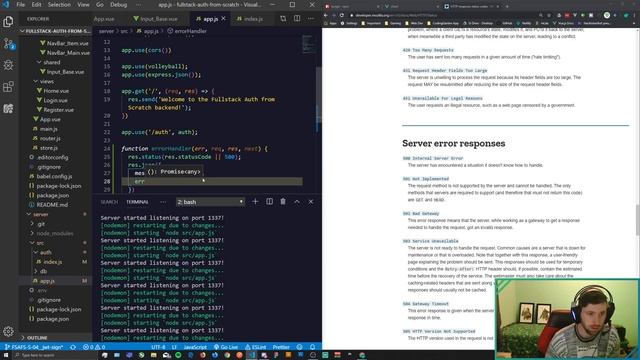
Task: Click UTF-8 encoding in the status bar
Action: 158,347
